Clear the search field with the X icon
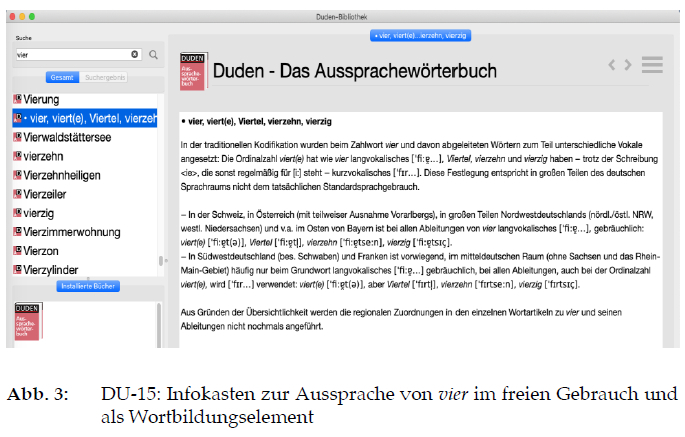The image size is (685, 437). pyautogui.click(x=135, y=55)
